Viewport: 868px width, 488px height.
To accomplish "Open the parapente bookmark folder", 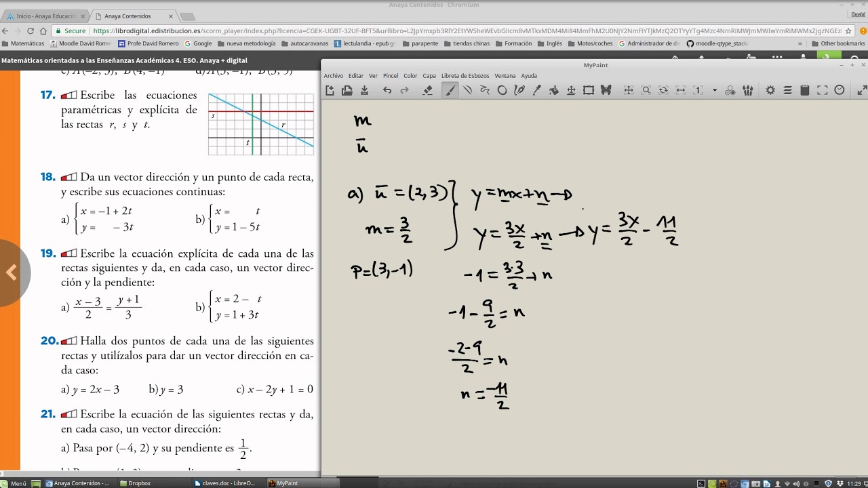I will pos(420,43).
